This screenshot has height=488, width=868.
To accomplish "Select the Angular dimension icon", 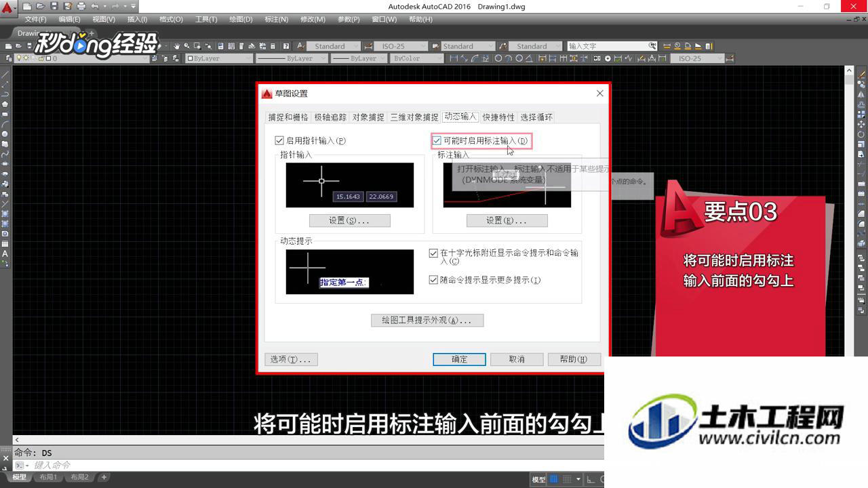I will tap(530, 58).
